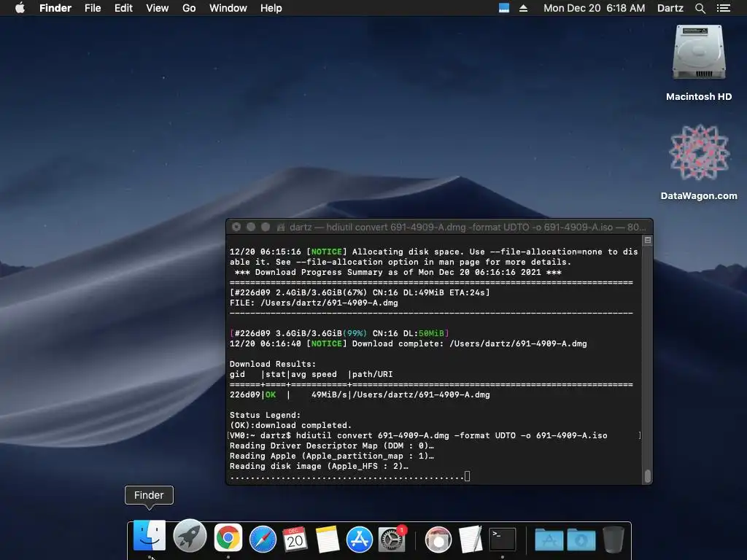Minimize the Terminal window

(x=251, y=227)
